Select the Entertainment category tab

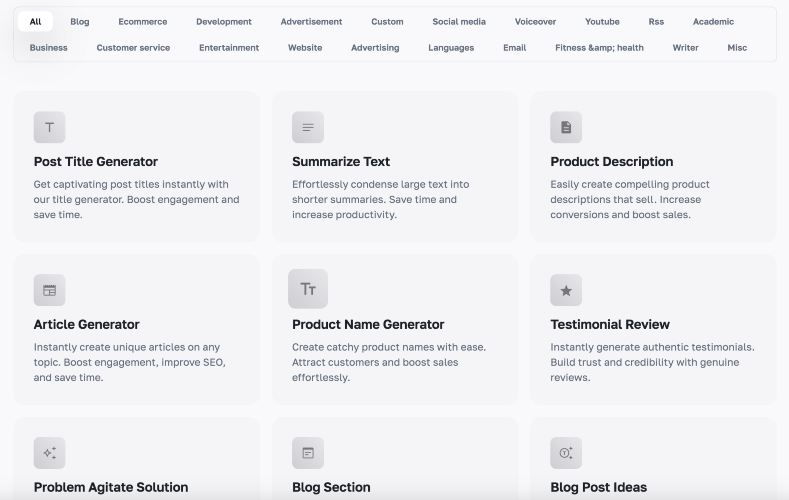pyautogui.click(x=229, y=48)
